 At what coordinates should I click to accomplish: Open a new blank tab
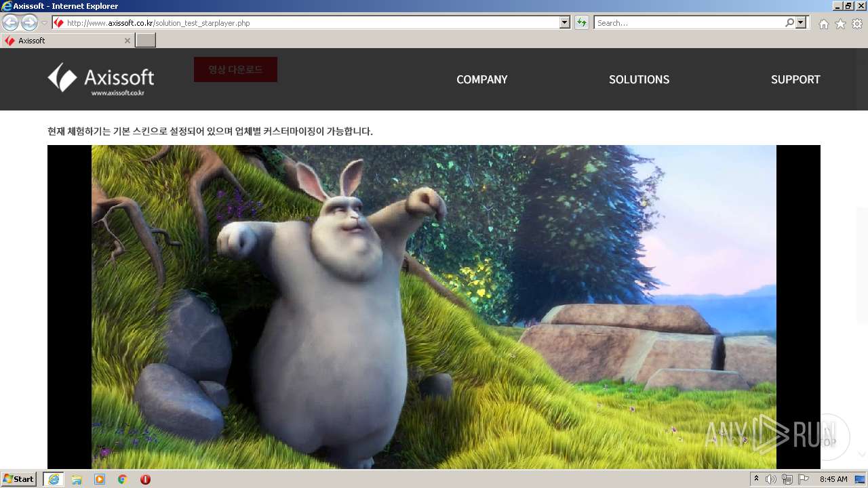pos(146,41)
